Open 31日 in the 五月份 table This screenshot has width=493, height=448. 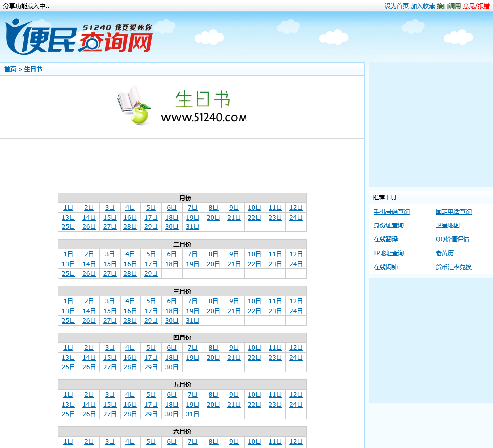point(192,414)
